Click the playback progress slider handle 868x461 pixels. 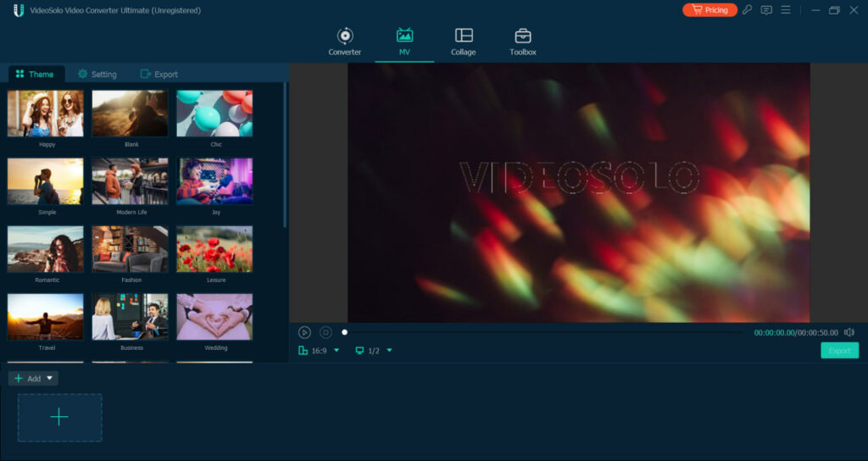tap(345, 332)
